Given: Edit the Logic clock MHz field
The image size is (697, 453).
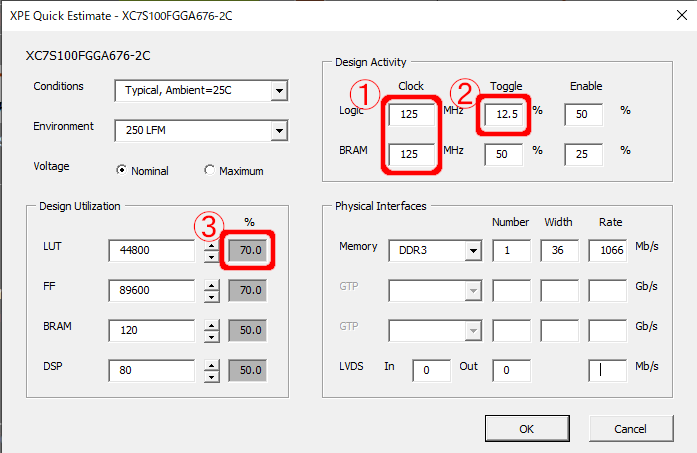Looking at the screenshot, I should click(411, 115).
